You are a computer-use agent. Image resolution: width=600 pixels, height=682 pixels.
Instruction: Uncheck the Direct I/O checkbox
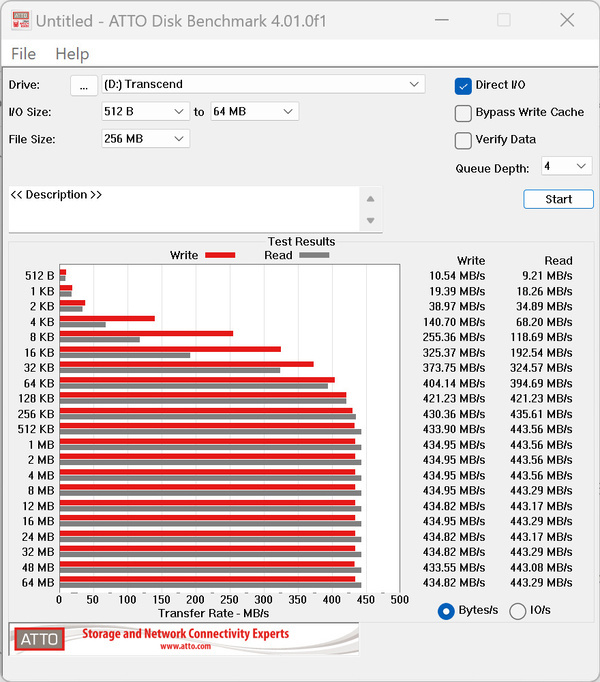[x=463, y=86]
